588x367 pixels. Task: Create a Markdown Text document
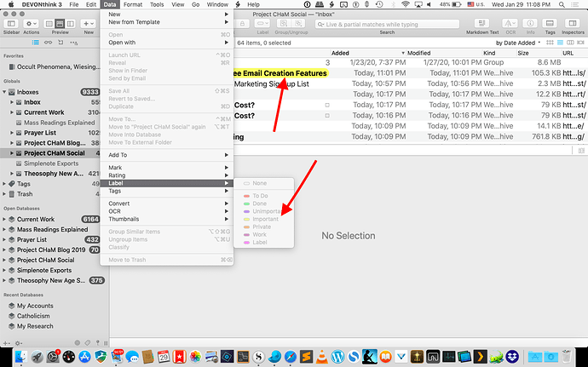(482, 23)
